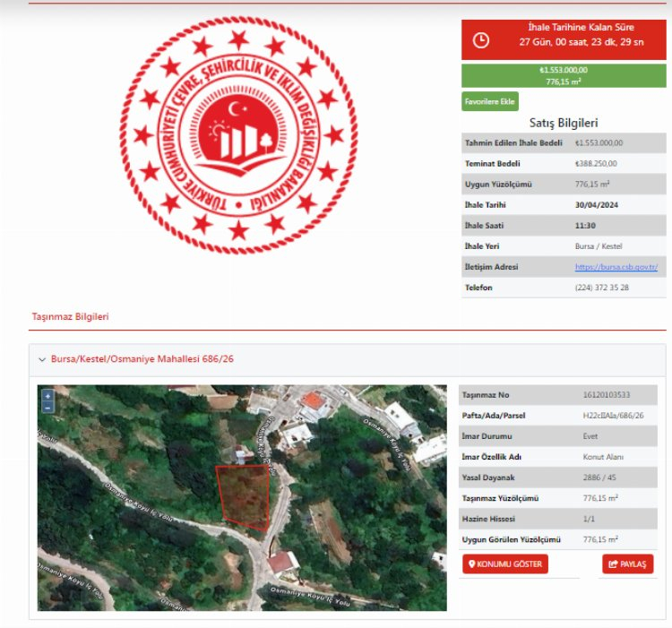
Task: Click the Taşınmaz No value 16120103533
Action: click(607, 395)
